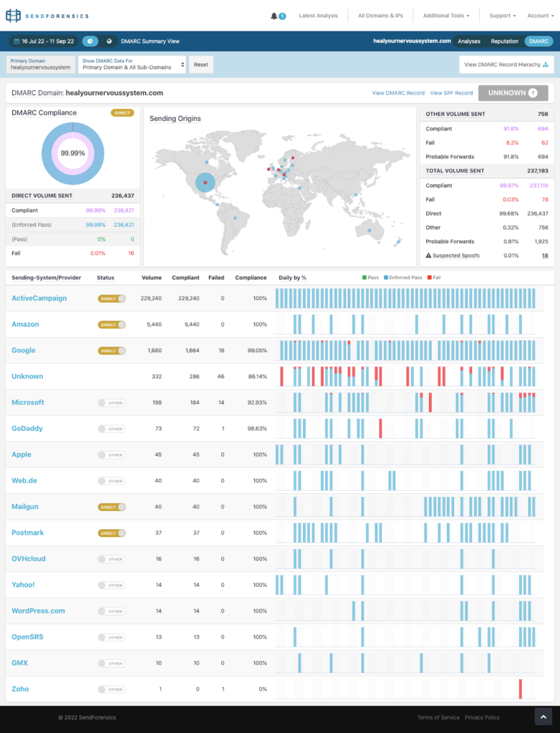This screenshot has height=733, width=560.
Task: Toggle the Google DIRECT switch
Action: click(112, 351)
